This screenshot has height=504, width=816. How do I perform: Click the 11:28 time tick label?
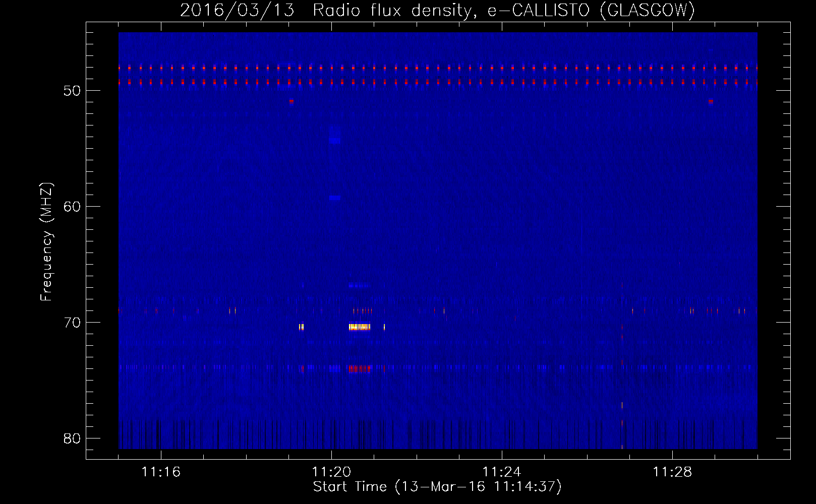pyautogui.click(x=672, y=472)
